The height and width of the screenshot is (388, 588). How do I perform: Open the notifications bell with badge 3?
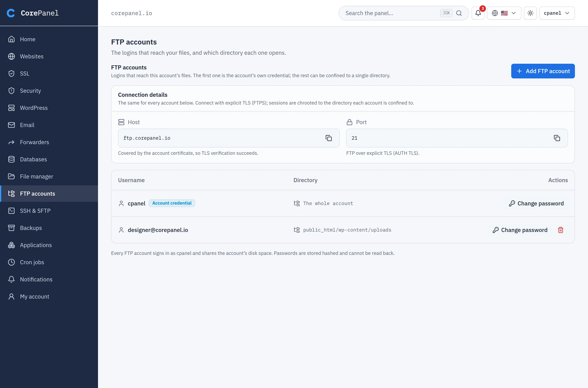478,13
